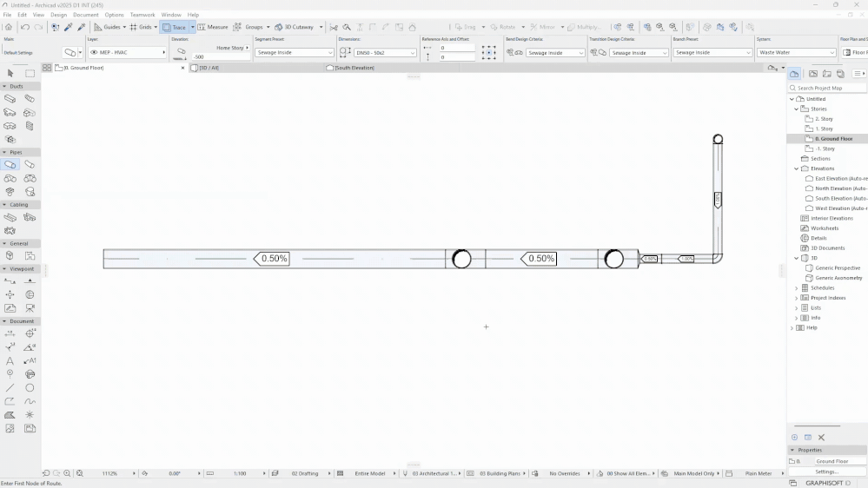
Task: Close the 0. Ground Floor tab
Action: [182, 68]
